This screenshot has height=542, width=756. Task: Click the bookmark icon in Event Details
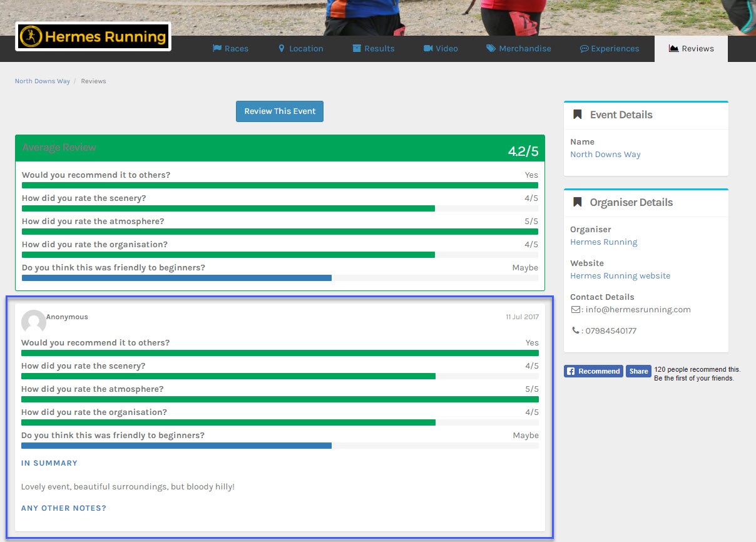tap(578, 115)
